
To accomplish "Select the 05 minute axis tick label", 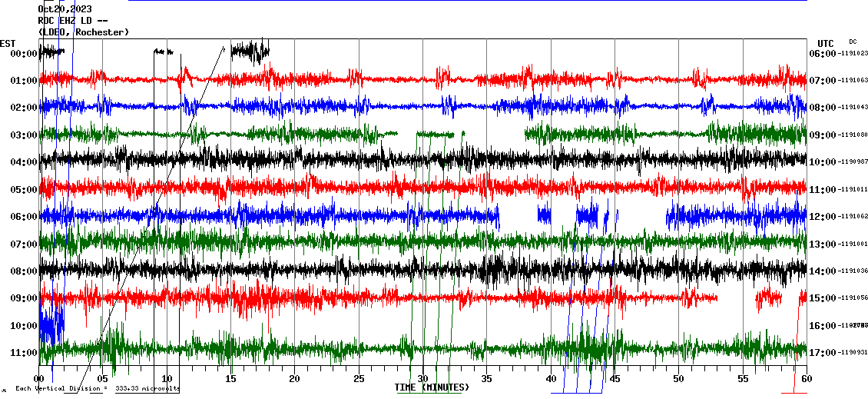I will coord(103,379).
